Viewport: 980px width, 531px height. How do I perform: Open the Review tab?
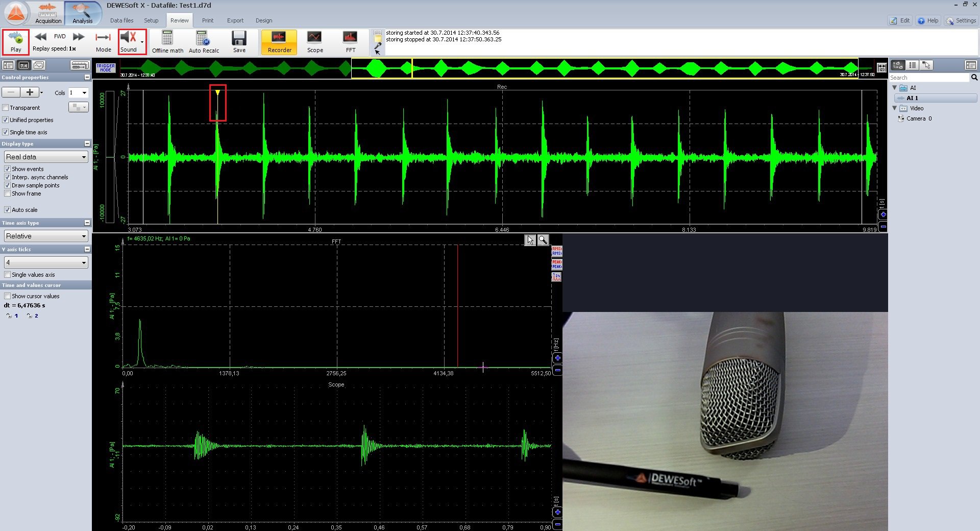tap(179, 20)
